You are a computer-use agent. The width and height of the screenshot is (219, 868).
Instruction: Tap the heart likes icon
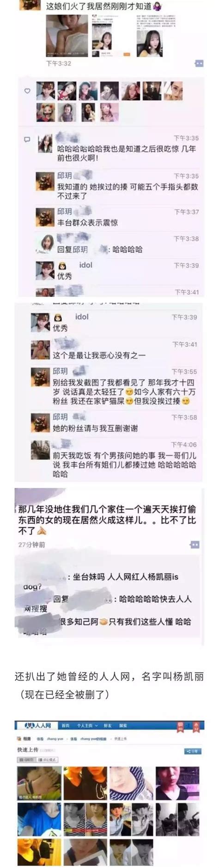pos(27,91)
